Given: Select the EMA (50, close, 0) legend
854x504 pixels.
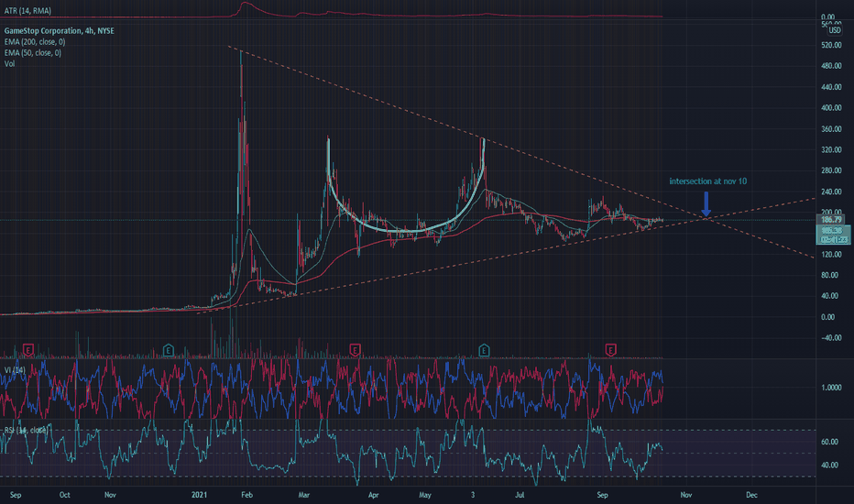Looking at the screenshot, I should tap(33, 53).
